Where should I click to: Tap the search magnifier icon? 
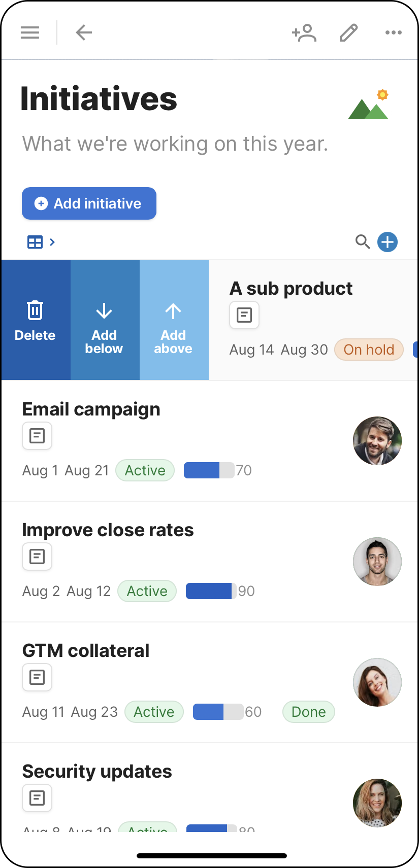click(x=363, y=242)
